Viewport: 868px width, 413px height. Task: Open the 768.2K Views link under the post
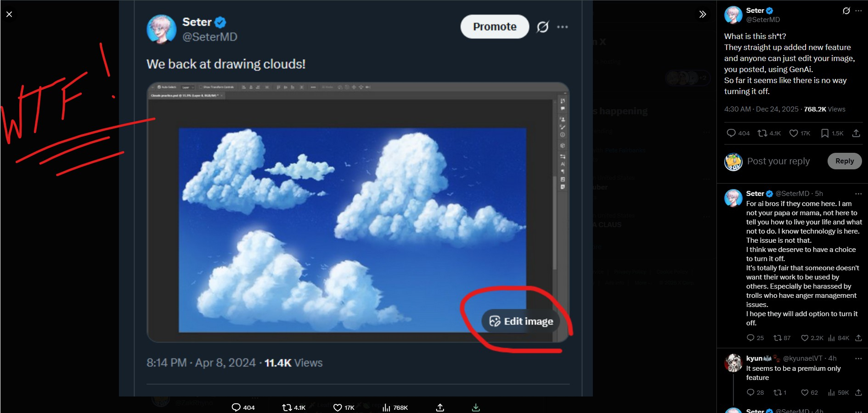[824, 109]
